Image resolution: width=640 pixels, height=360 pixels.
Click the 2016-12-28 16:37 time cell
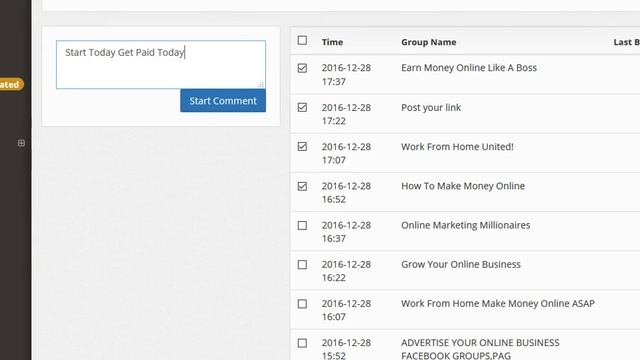point(346,232)
